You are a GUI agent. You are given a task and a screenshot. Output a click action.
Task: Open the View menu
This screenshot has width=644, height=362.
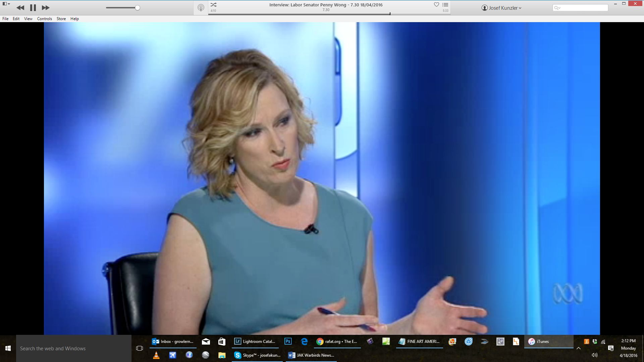28,19
